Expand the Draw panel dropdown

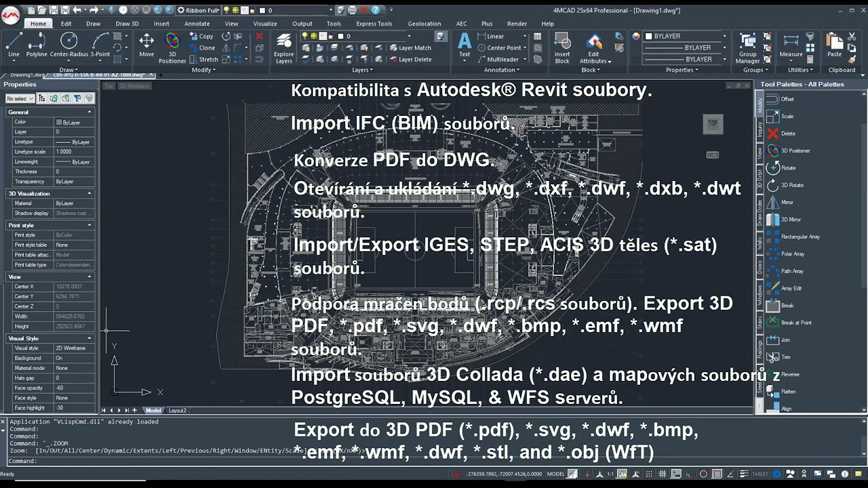(x=68, y=70)
